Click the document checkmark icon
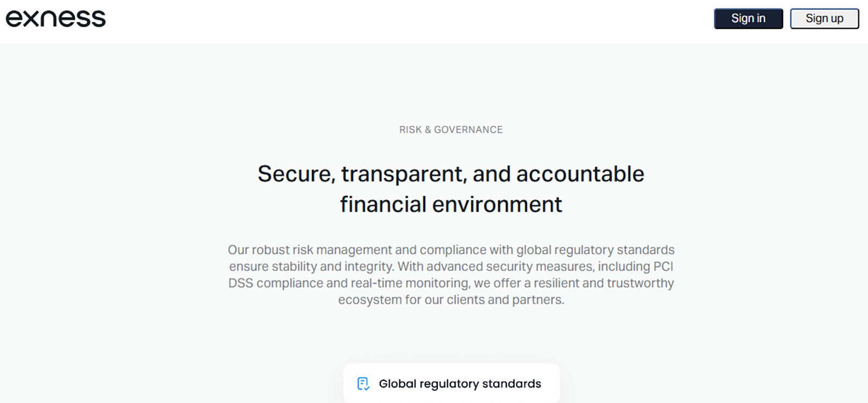The width and height of the screenshot is (868, 403). click(363, 384)
